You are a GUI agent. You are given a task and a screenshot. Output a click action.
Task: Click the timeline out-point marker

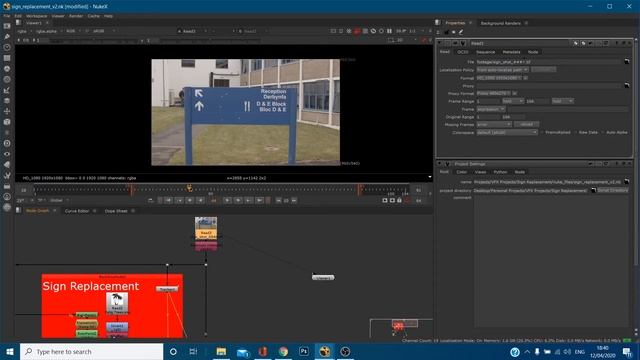coord(360,190)
